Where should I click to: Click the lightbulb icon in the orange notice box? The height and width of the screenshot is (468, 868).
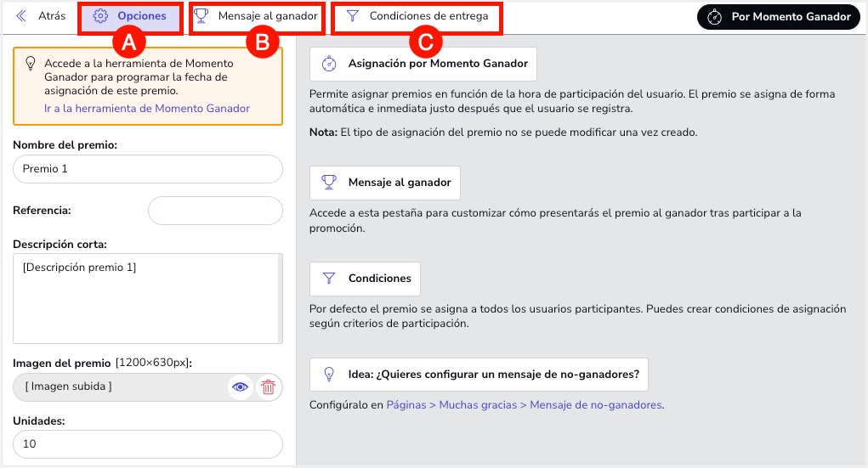coord(30,63)
